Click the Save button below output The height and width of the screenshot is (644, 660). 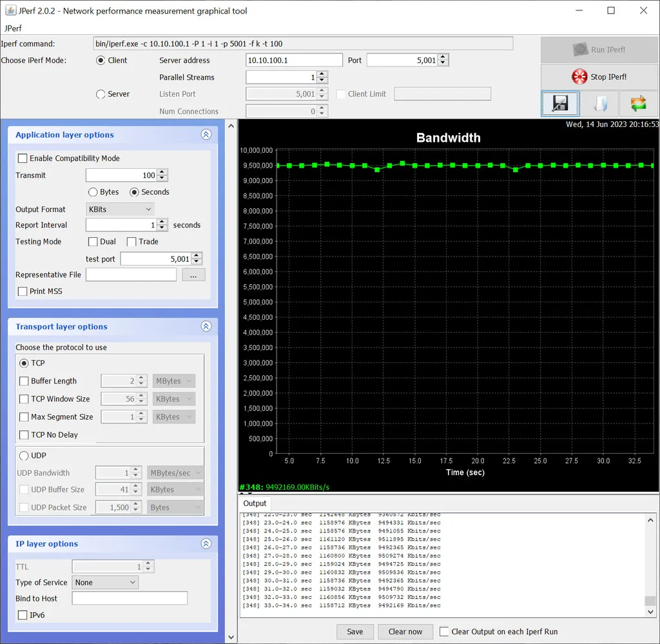354,632
